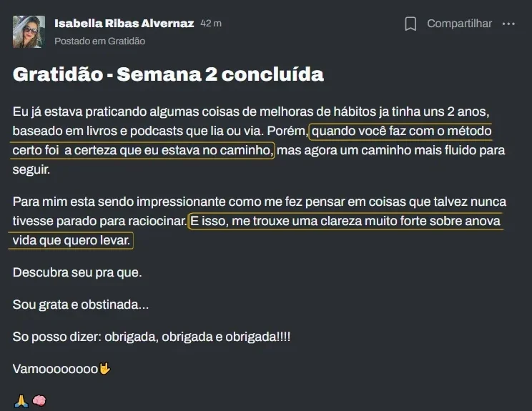
Task: Open Isabella Ribas Alvernaz's profile picture
Action: coord(29,31)
